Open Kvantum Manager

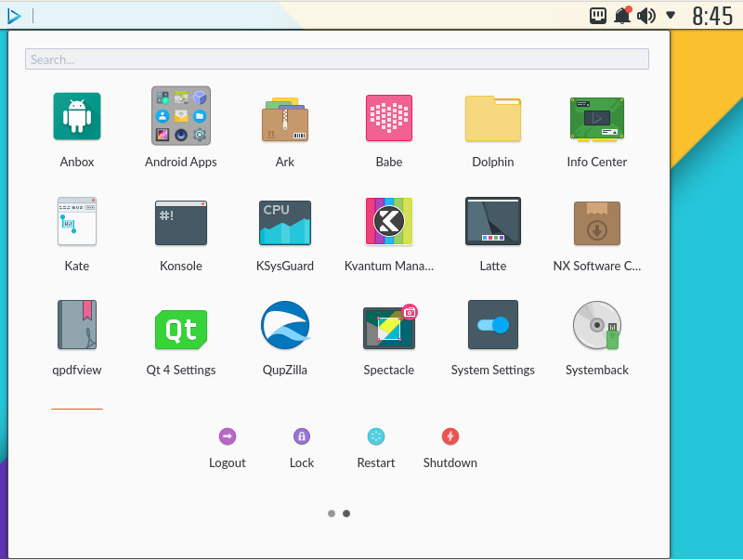[389, 221]
